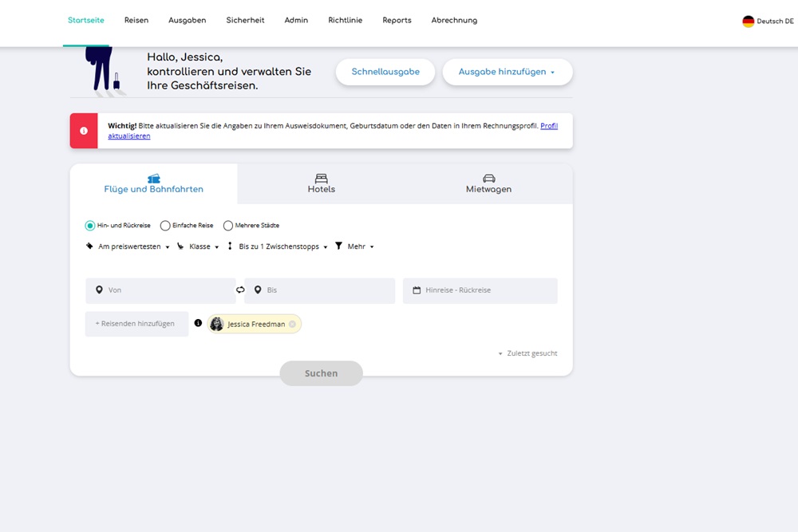Image resolution: width=798 pixels, height=532 pixels.
Task: Click the Hotels bed icon
Action: pyautogui.click(x=321, y=179)
